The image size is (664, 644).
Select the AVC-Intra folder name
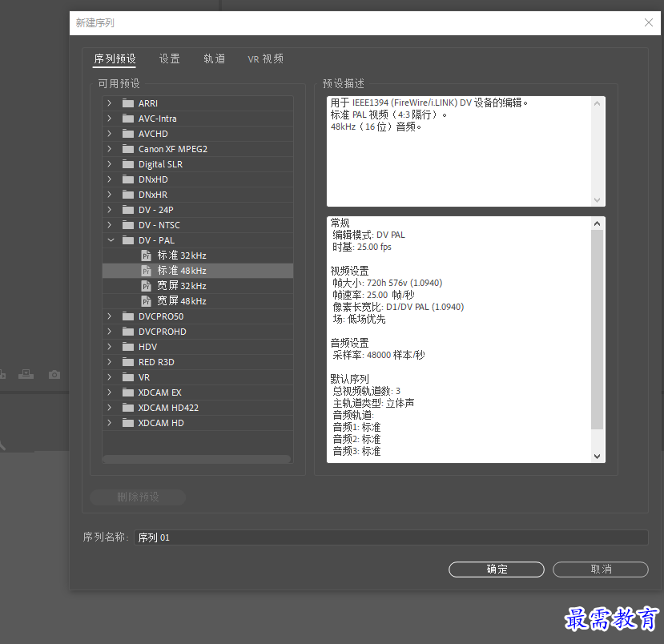tap(158, 119)
